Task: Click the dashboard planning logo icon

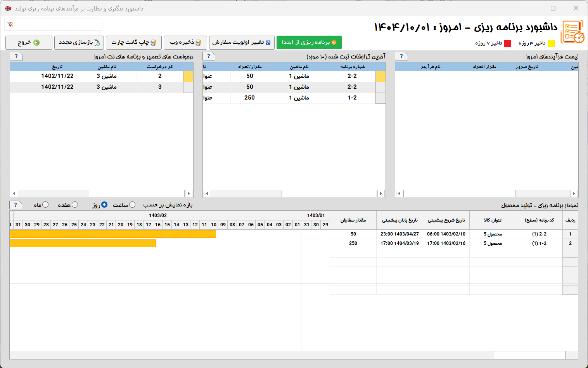Action: pyautogui.click(x=572, y=32)
